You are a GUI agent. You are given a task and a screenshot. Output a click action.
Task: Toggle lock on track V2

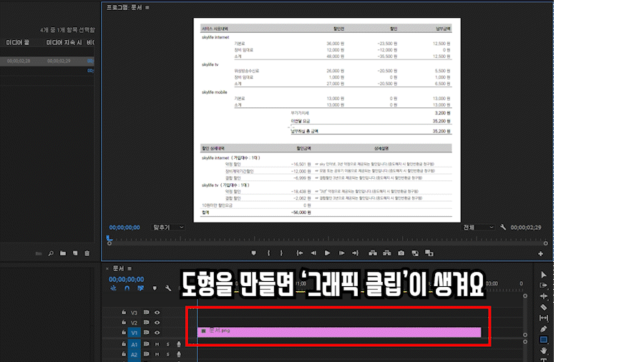point(124,322)
